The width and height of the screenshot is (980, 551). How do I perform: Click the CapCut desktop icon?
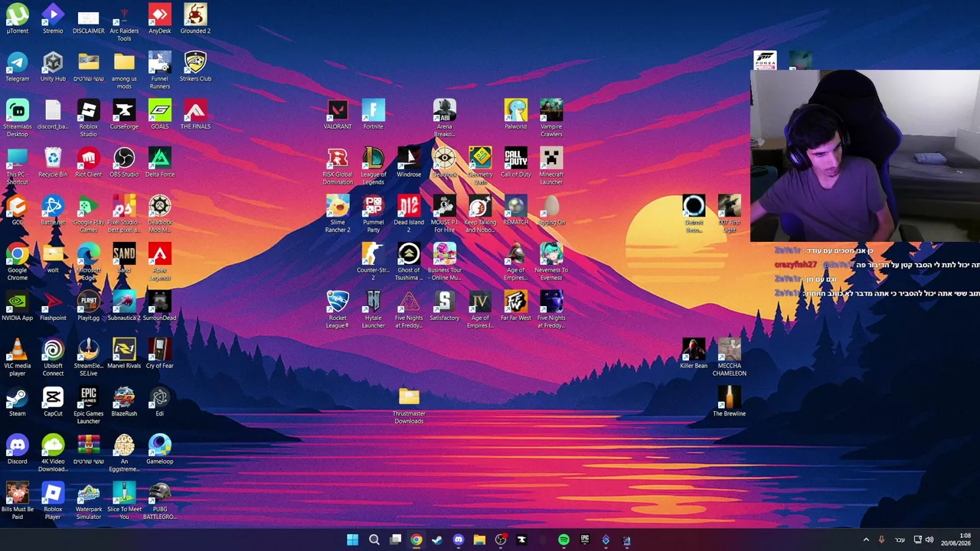(53, 402)
